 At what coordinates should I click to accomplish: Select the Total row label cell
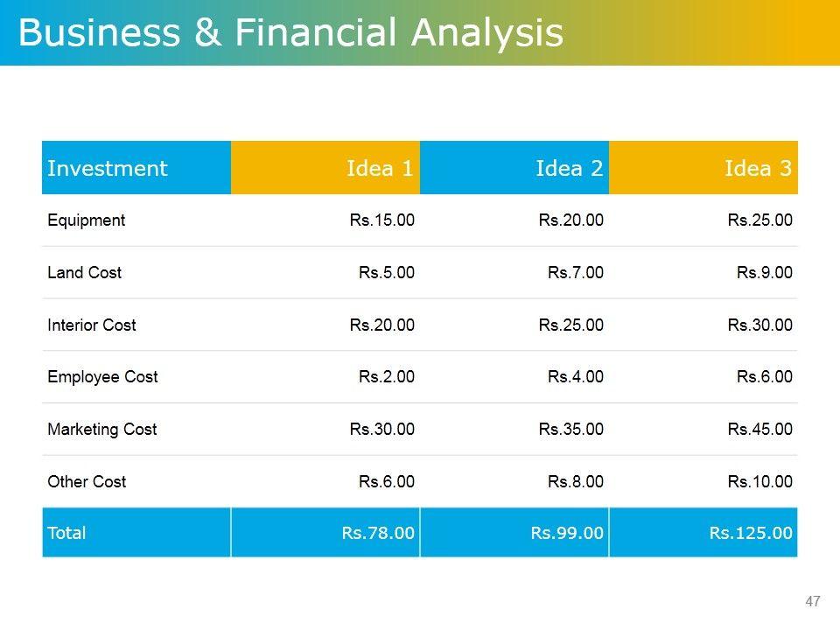coord(66,532)
